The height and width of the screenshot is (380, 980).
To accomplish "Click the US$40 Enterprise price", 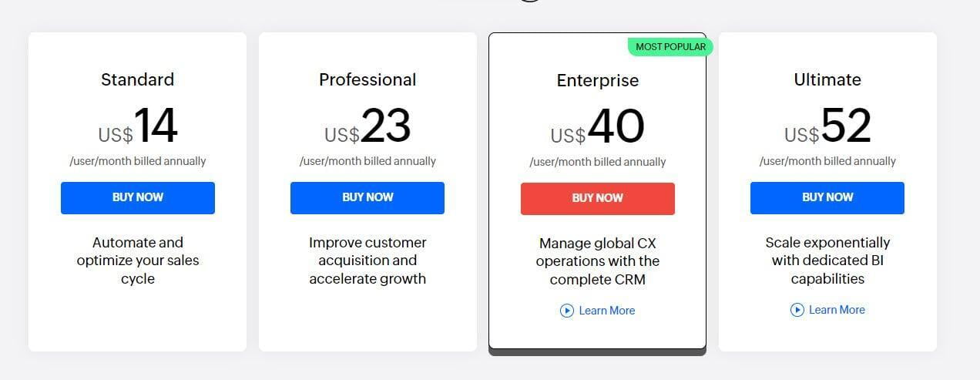I will (598, 127).
